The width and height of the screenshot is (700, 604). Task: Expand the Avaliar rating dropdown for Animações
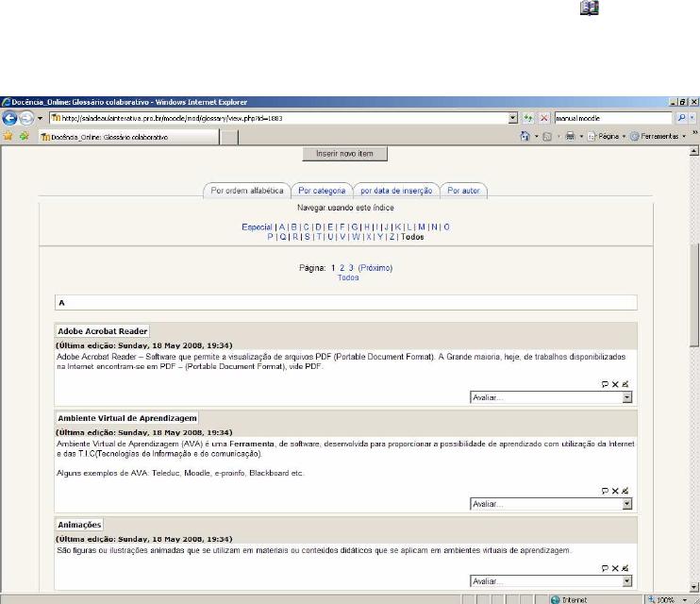tap(627, 581)
